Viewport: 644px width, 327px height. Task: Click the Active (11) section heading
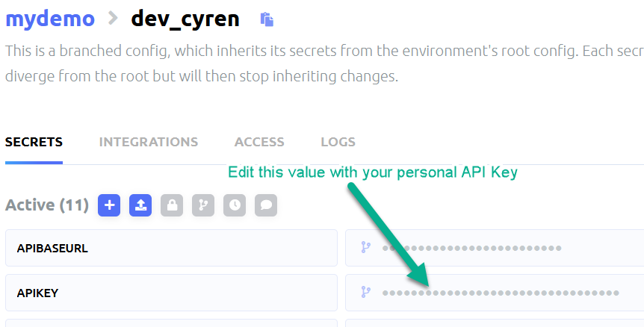tap(47, 205)
